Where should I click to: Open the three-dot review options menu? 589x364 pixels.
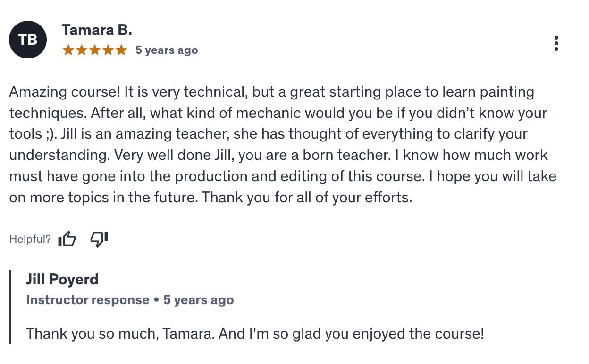(x=556, y=43)
